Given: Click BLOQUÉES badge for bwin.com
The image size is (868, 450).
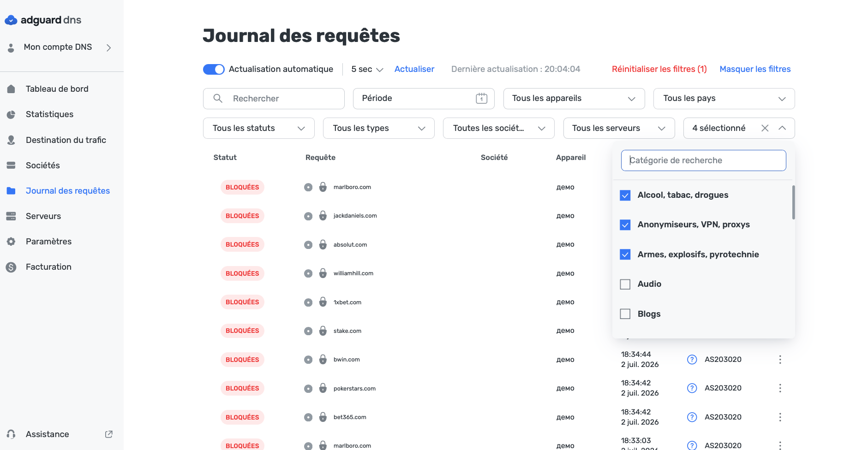Looking at the screenshot, I should [242, 360].
